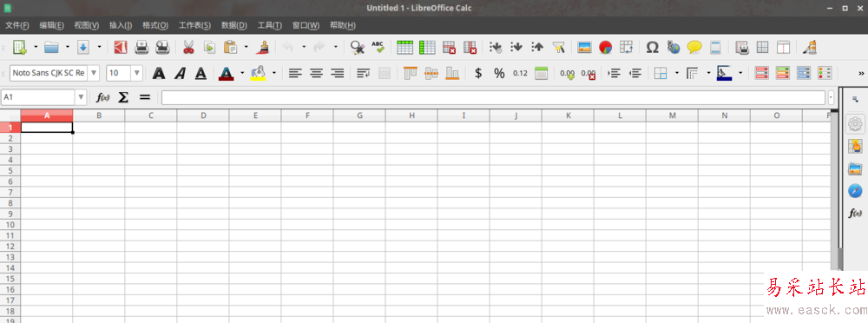Image resolution: width=868 pixels, height=323 pixels.
Task: Open a file with the folder icon
Action: coord(51,48)
